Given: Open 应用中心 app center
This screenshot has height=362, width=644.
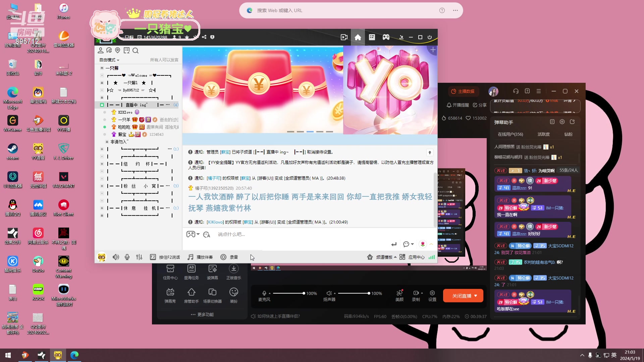Looking at the screenshot, I should 412,257.
